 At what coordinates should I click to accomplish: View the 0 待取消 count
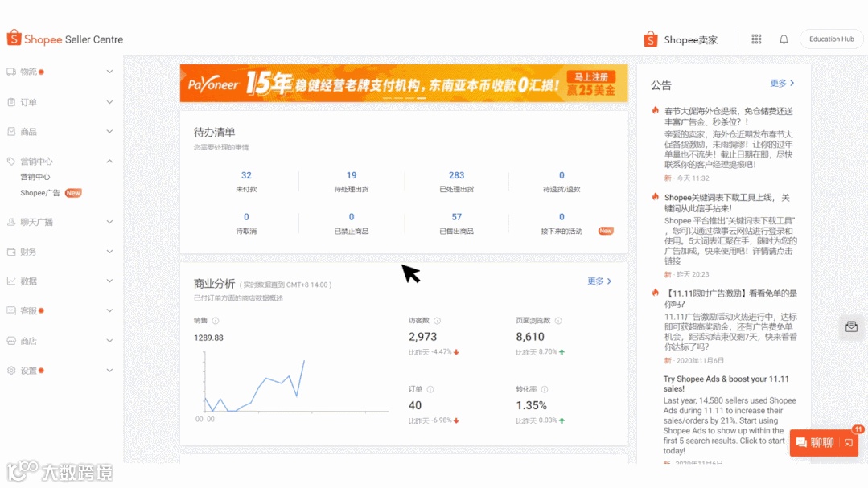pos(246,223)
